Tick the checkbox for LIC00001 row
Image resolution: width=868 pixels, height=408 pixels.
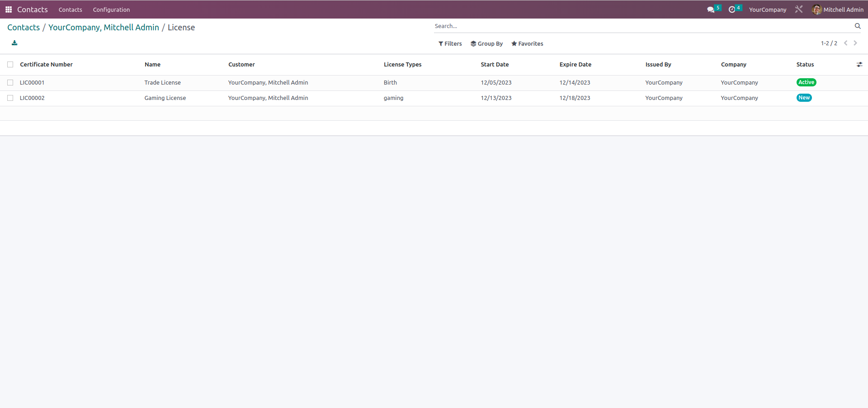click(10, 83)
